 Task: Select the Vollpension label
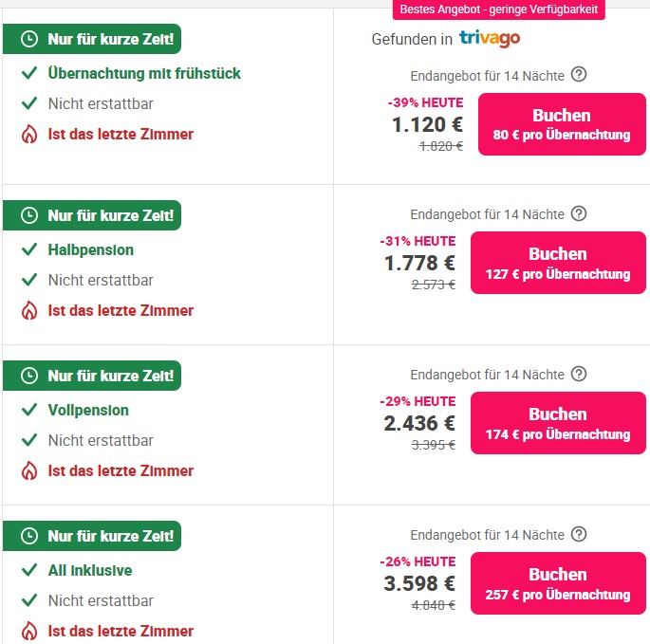[88, 411]
